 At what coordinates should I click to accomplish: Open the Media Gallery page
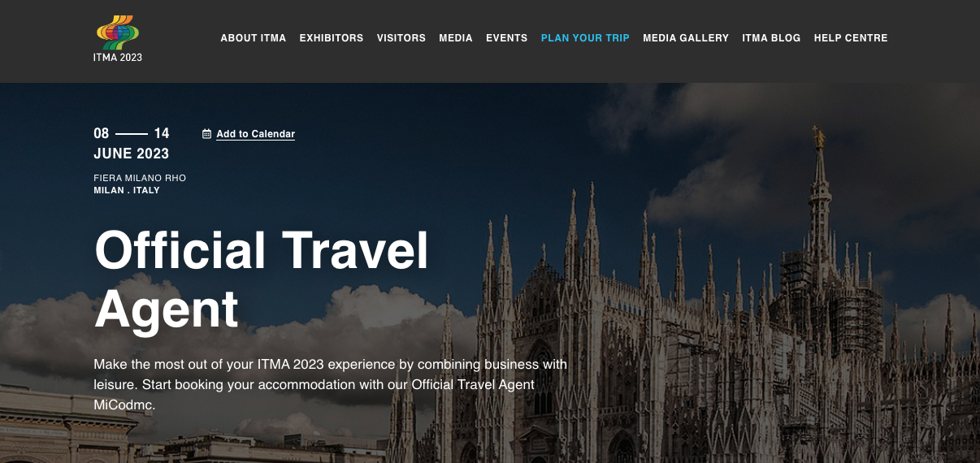(x=686, y=38)
